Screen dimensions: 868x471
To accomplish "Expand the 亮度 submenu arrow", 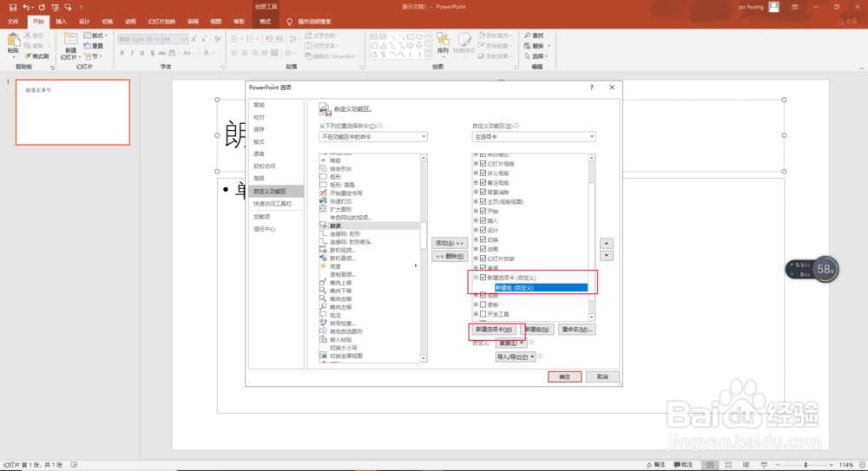I will click(x=416, y=266).
